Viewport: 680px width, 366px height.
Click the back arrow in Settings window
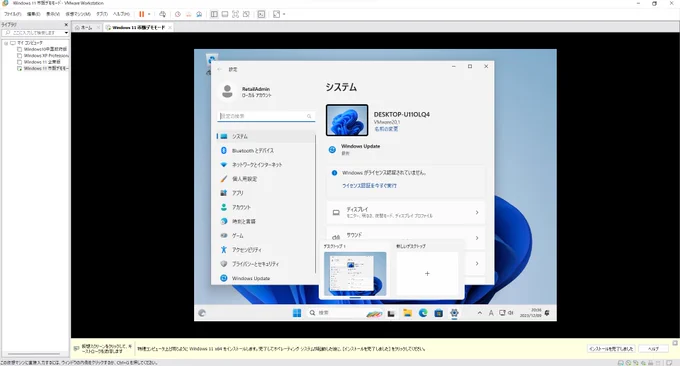(x=219, y=69)
